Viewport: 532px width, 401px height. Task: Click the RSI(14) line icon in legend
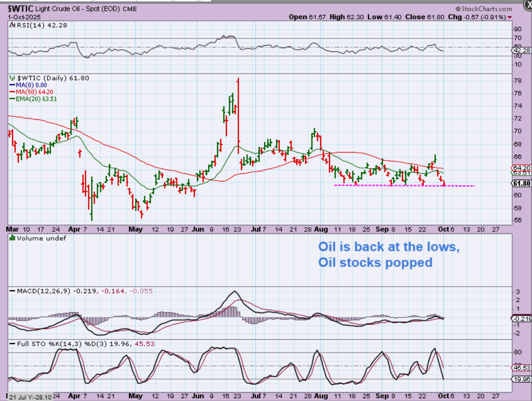coord(13,25)
